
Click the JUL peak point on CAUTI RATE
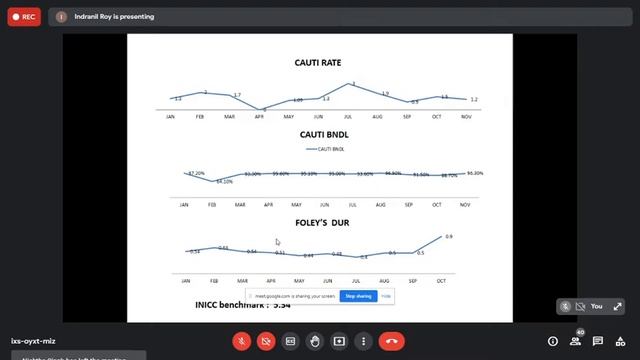[x=349, y=84]
